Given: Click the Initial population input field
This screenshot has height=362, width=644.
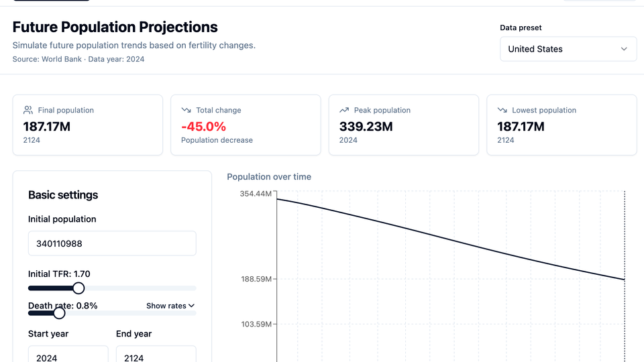Looking at the screenshot, I should [x=112, y=243].
